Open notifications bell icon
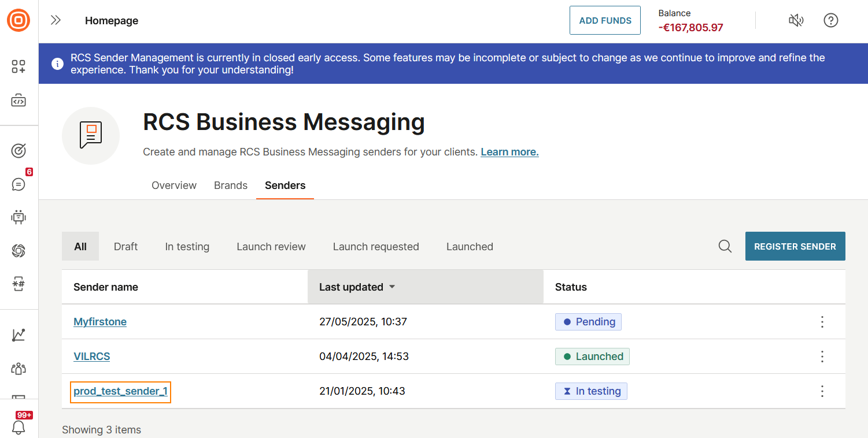868x438 pixels. (x=19, y=427)
